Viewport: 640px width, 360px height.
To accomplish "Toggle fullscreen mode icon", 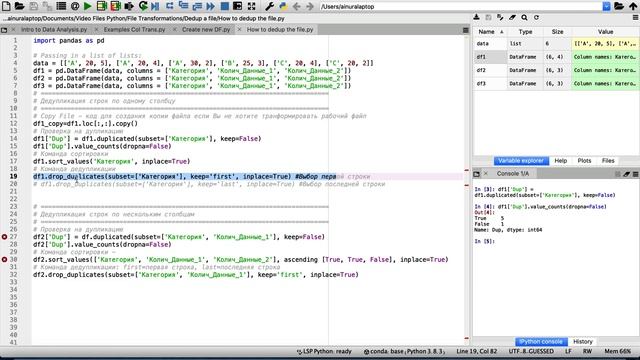I will click(x=251, y=6).
